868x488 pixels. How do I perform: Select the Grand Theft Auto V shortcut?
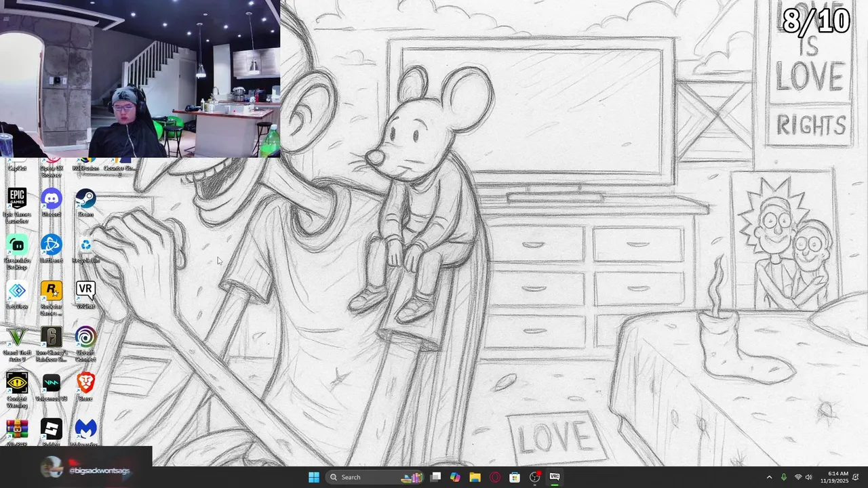click(17, 344)
